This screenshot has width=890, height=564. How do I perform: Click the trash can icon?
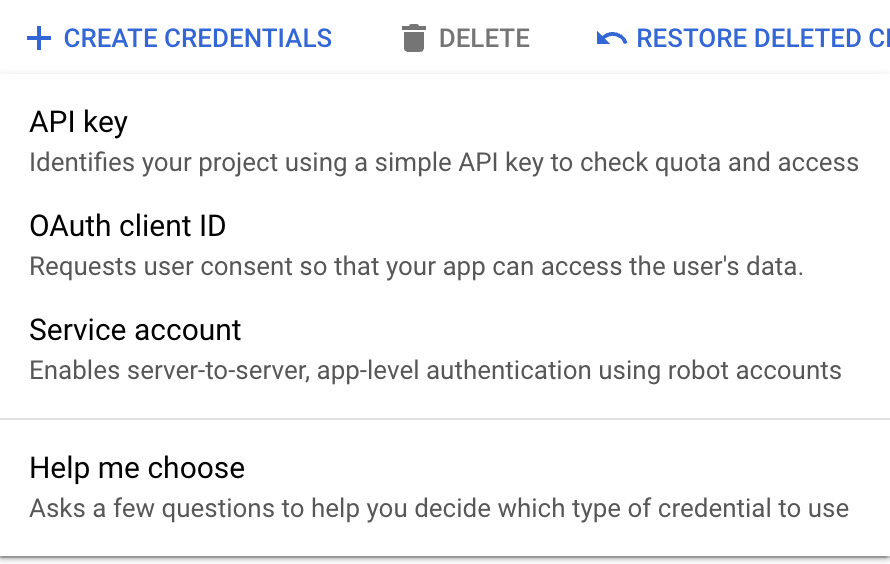pyautogui.click(x=413, y=39)
